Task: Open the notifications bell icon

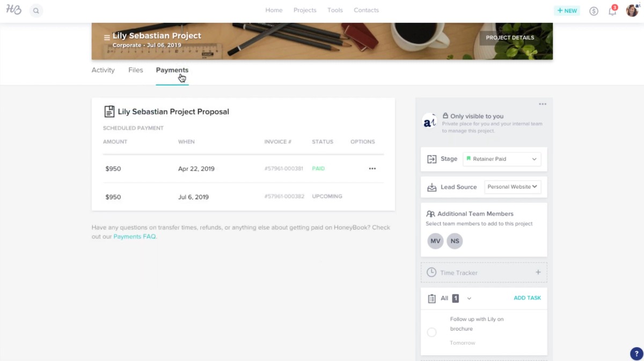Action: [x=612, y=10]
